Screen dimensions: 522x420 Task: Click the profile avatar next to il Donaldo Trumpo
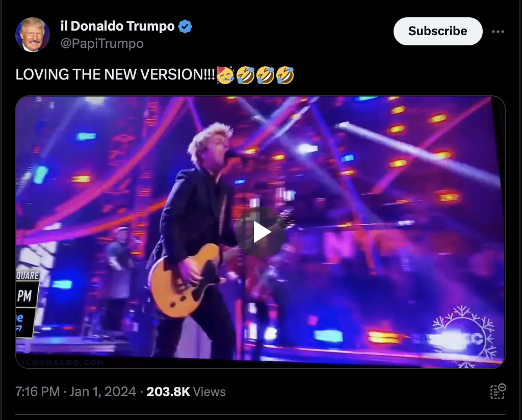[33, 35]
